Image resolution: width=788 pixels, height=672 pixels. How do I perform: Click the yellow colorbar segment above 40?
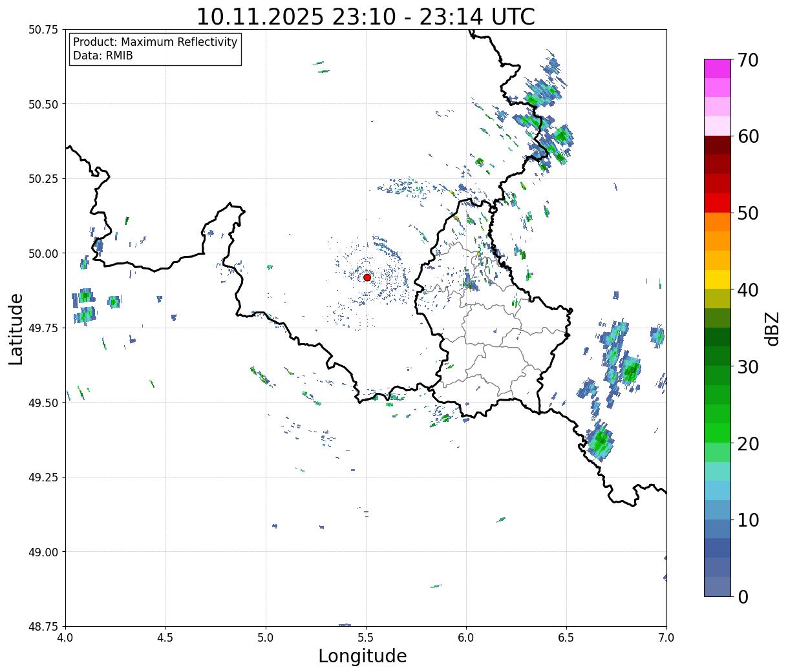point(718,279)
